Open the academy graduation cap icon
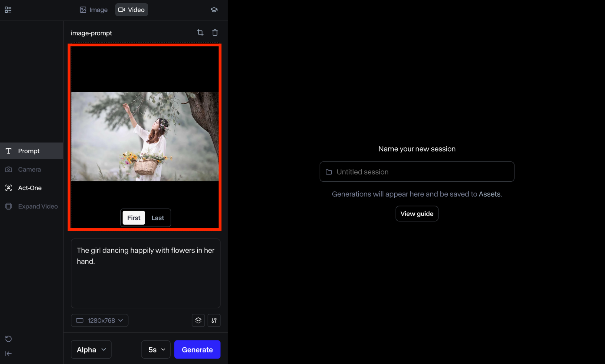 click(214, 10)
